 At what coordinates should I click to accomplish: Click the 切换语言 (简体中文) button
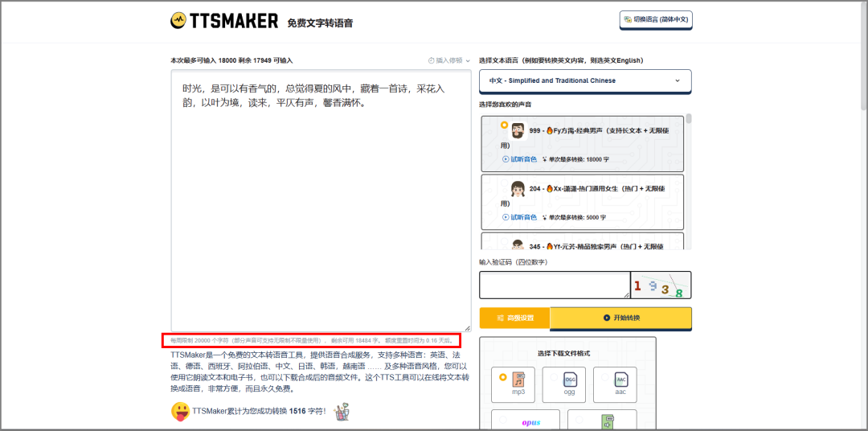coord(656,19)
